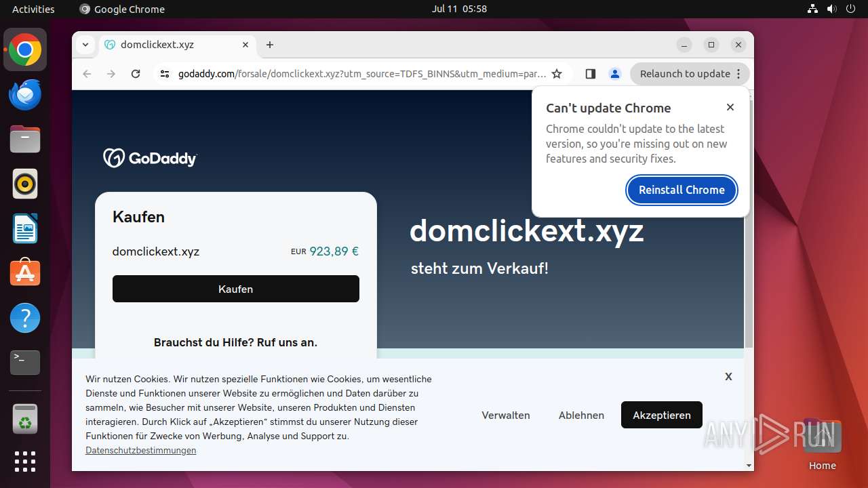Toggle Chrome side panel icon

click(x=591, y=74)
